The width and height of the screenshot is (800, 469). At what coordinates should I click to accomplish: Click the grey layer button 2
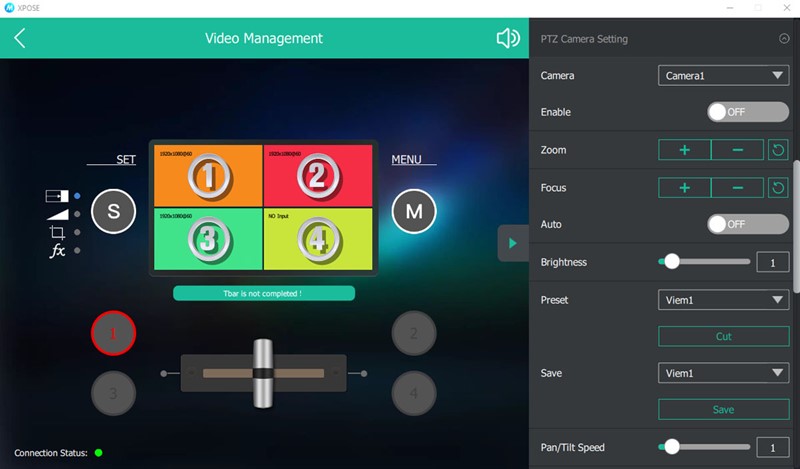pos(414,333)
